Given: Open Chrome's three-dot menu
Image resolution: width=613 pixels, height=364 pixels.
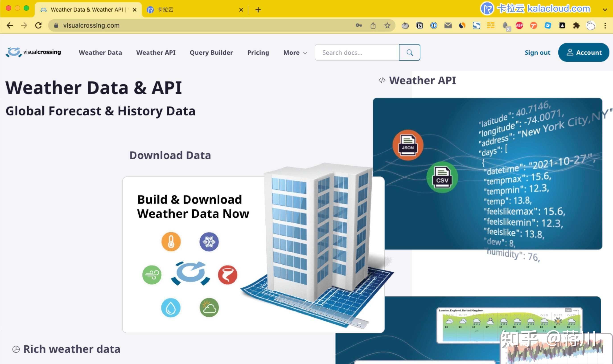Looking at the screenshot, I should [606, 25].
